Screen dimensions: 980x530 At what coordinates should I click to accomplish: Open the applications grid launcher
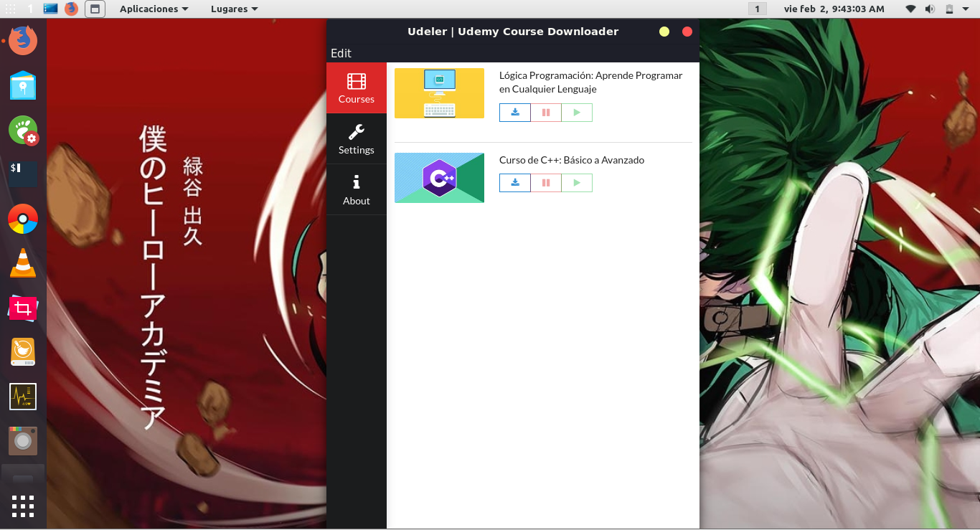coord(22,506)
